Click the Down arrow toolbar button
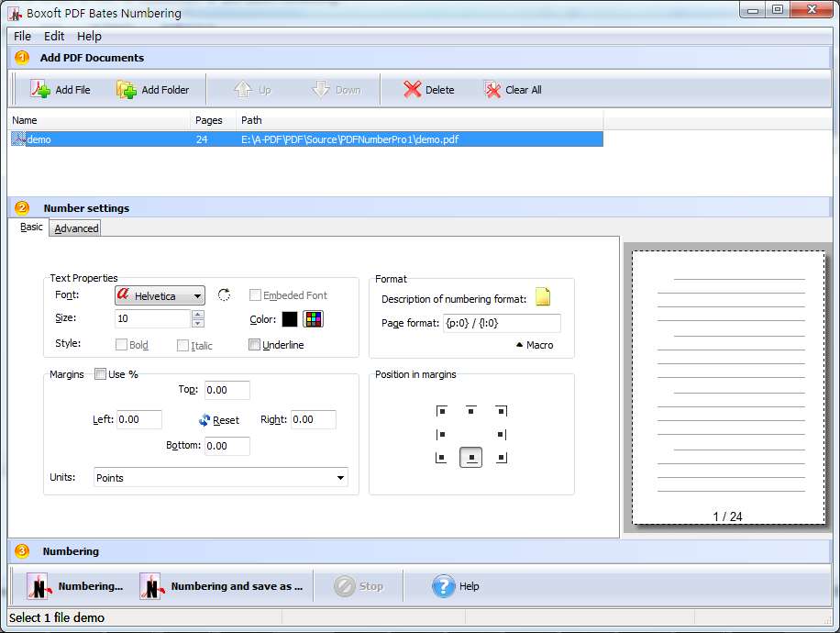The image size is (840, 633). point(337,90)
